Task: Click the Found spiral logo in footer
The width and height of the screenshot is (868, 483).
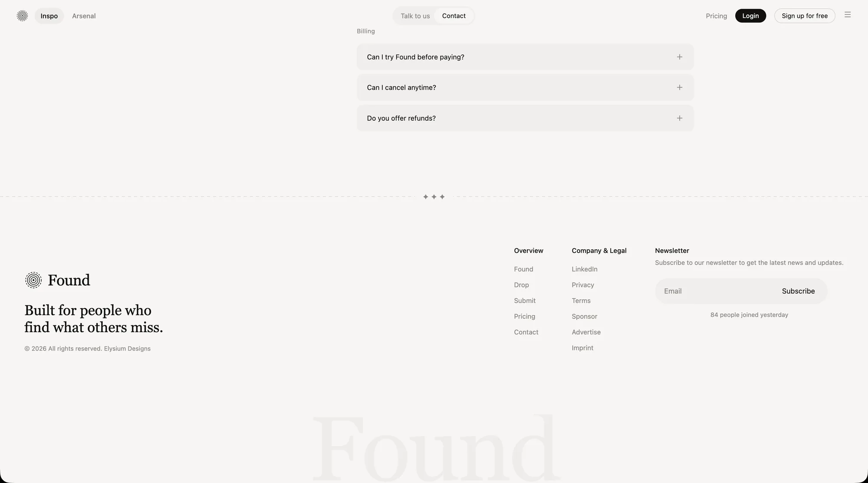Action: [33, 280]
